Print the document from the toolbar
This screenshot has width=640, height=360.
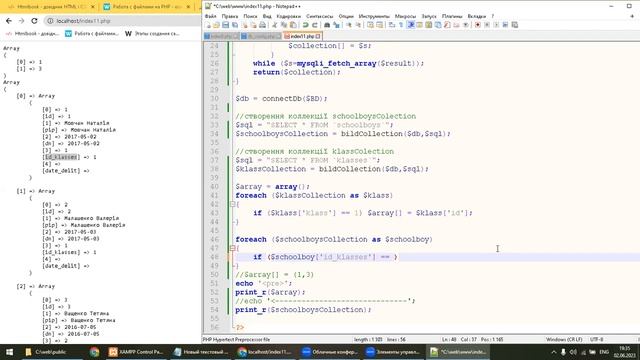point(262,25)
